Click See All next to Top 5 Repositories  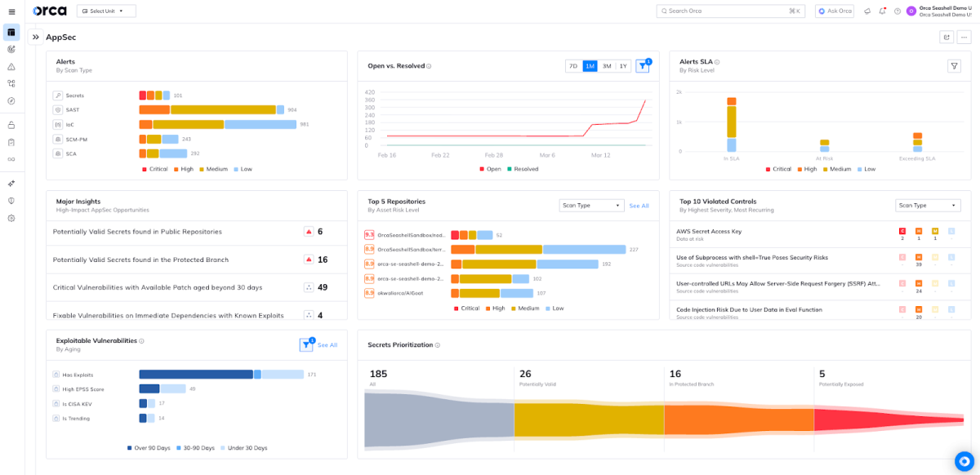pos(639,205)
